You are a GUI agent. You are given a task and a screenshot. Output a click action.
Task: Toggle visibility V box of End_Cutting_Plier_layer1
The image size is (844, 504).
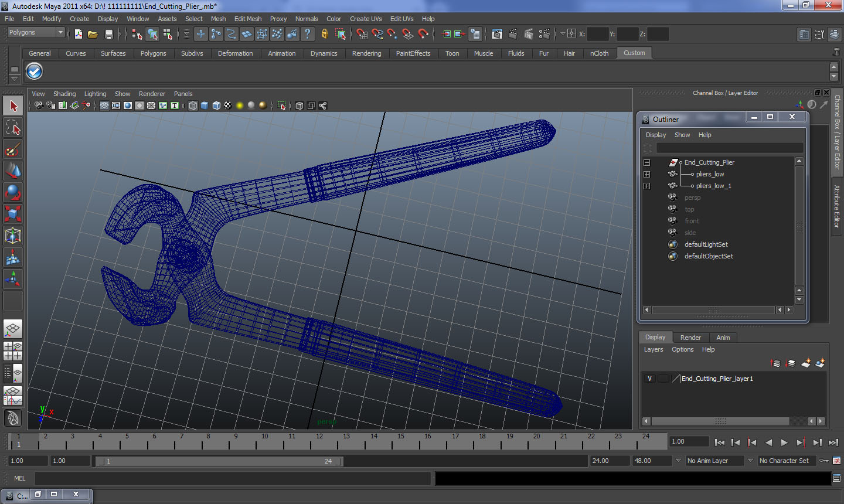tap(649, 379)
